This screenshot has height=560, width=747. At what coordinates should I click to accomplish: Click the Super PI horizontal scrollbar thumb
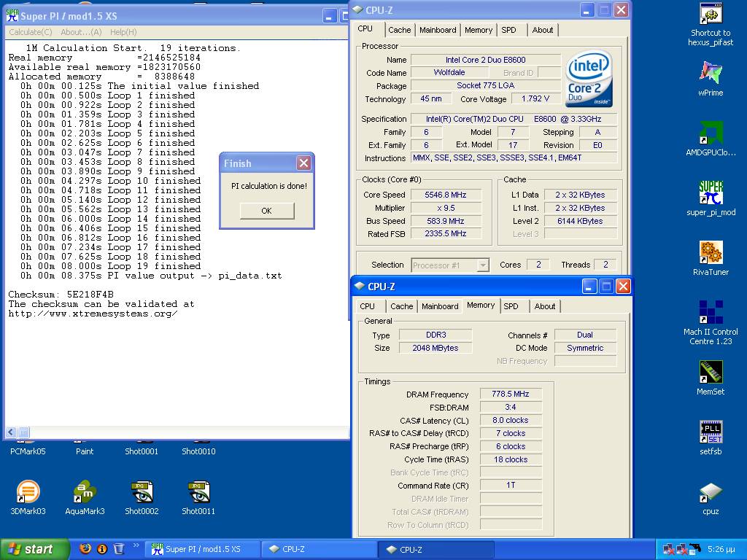coord(23,432)
